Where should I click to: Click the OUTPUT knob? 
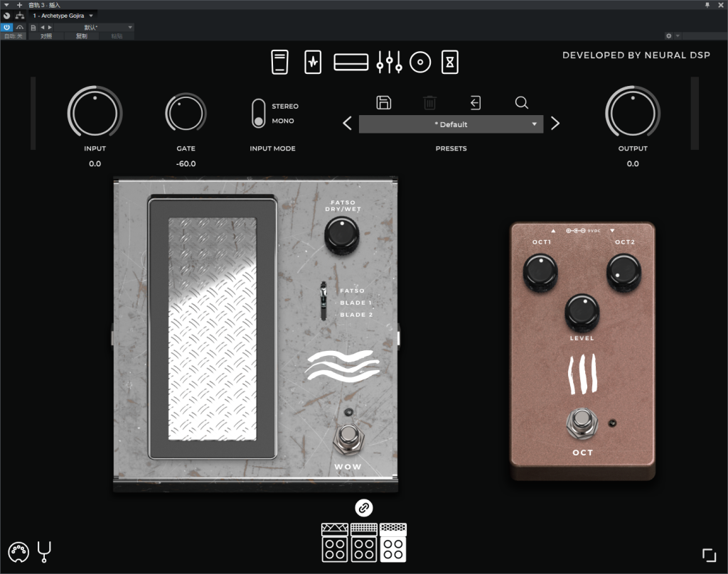click(632, 113)
